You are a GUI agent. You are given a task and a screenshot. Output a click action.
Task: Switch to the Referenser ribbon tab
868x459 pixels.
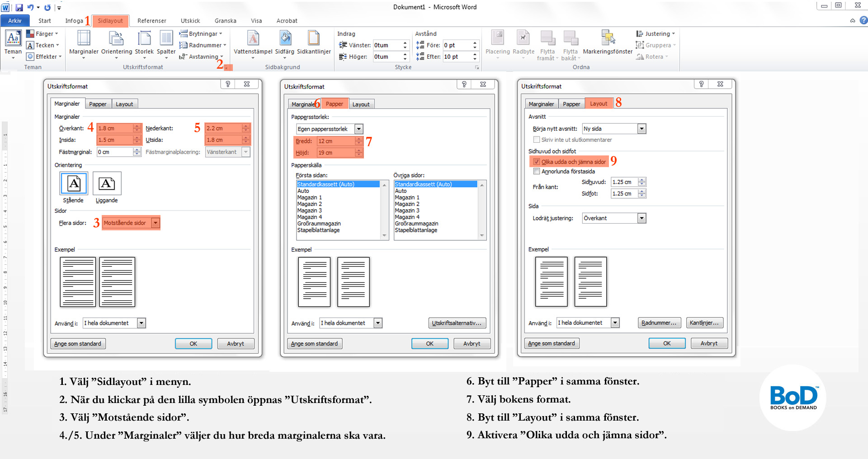click(152, 21)
